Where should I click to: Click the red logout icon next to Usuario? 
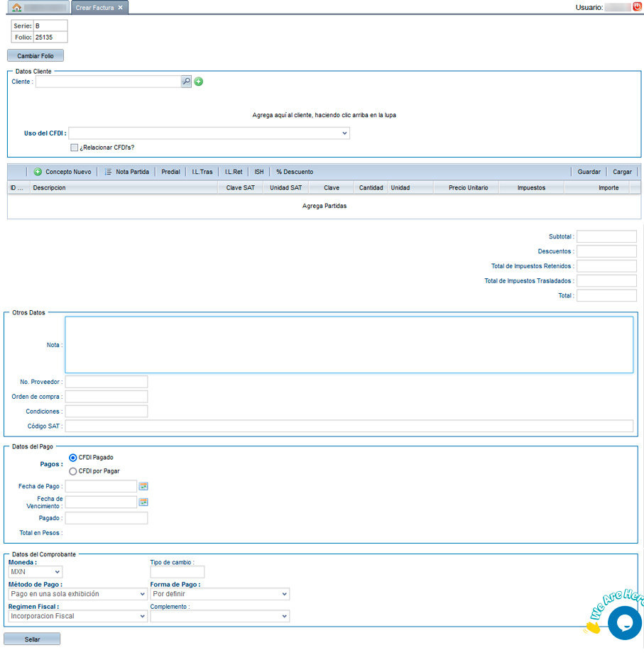pos(637,6)
